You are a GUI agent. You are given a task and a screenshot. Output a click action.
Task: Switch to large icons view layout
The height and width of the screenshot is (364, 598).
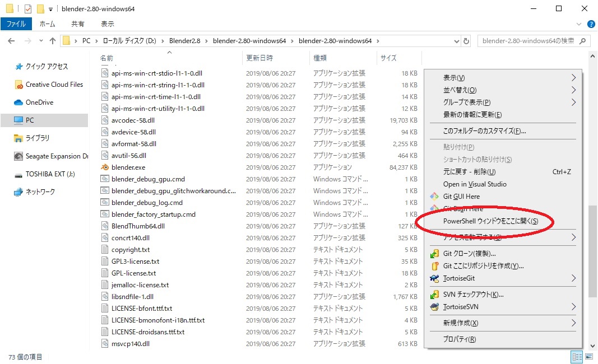coord(589,357)
